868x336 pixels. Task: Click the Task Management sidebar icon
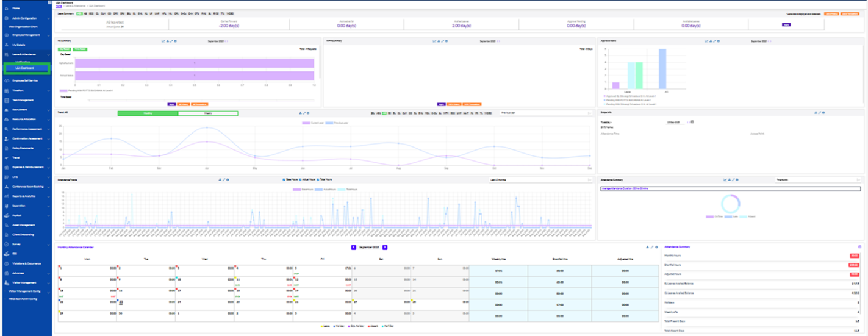[5, 99]
